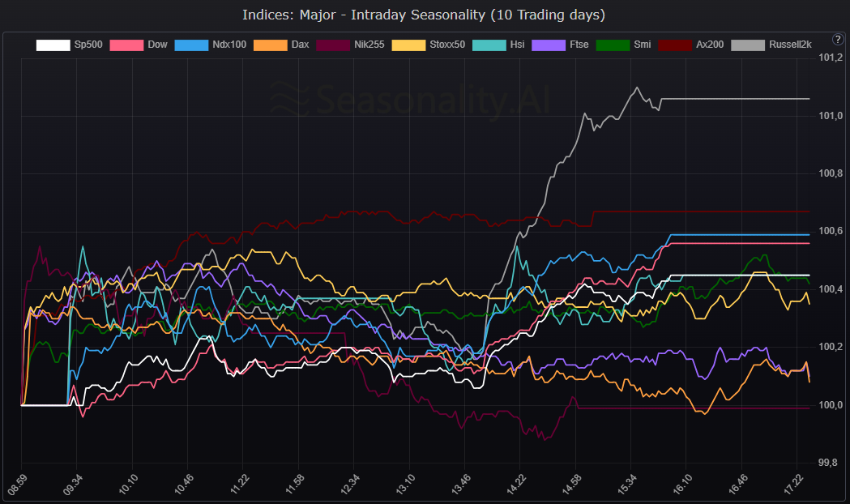This screenshot has width=850, height=504.
Task: Click the 101,0 y-axis value
Action: pyautogui.click(x=830, y=115)
